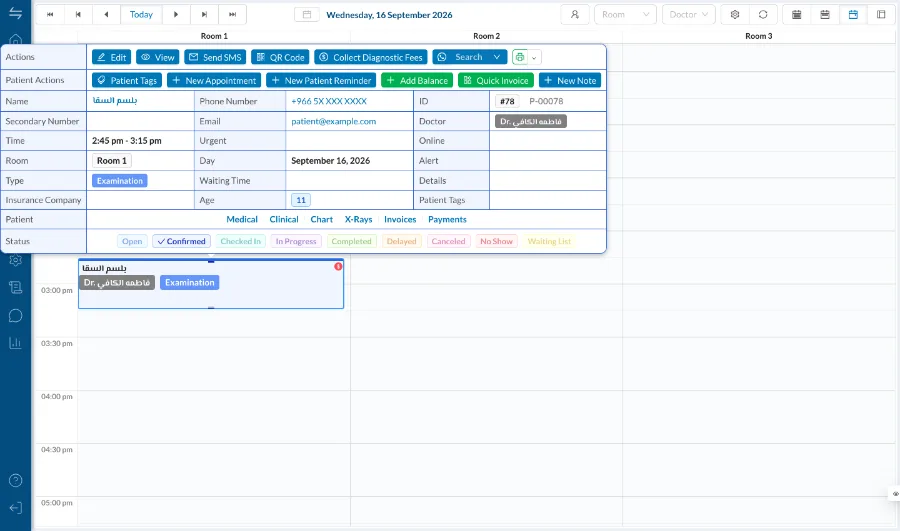The height and width of the screenshot is (531, 900).
Task: Click the Room 3 column header
Action: coord(759,36)
